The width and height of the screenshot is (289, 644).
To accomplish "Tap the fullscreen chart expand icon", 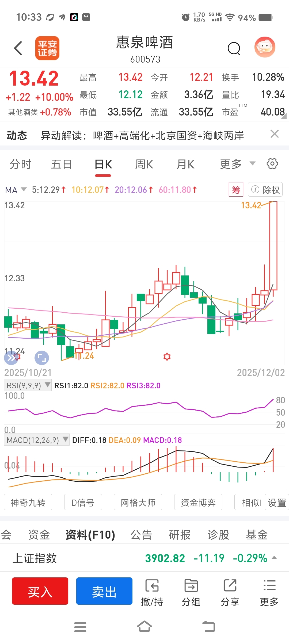I will point(42,358).
